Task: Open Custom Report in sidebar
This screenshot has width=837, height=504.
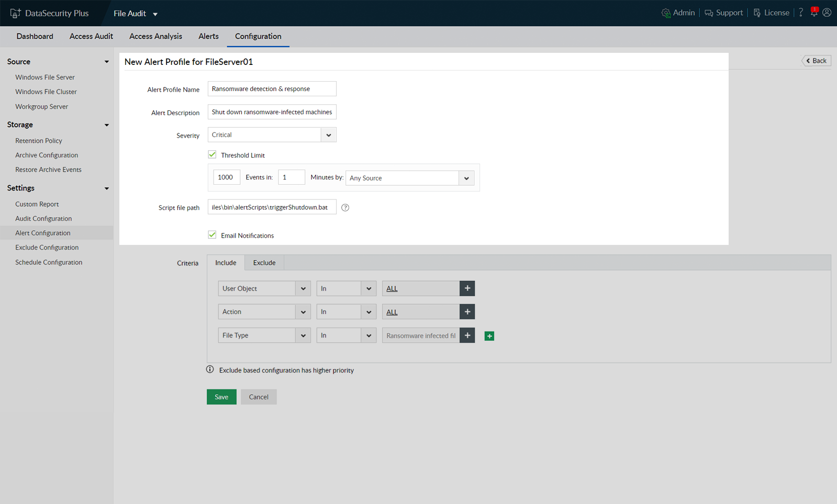Action: [x=37, y=204]
